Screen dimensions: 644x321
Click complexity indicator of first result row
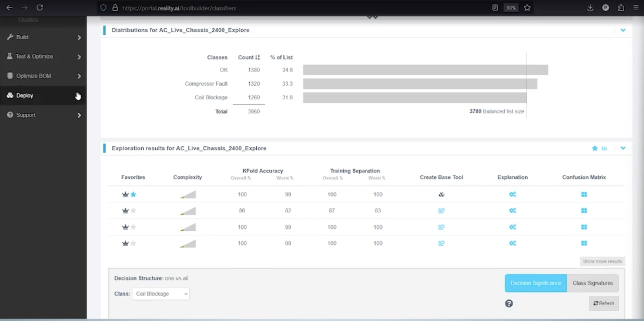[x=188, y=195]
